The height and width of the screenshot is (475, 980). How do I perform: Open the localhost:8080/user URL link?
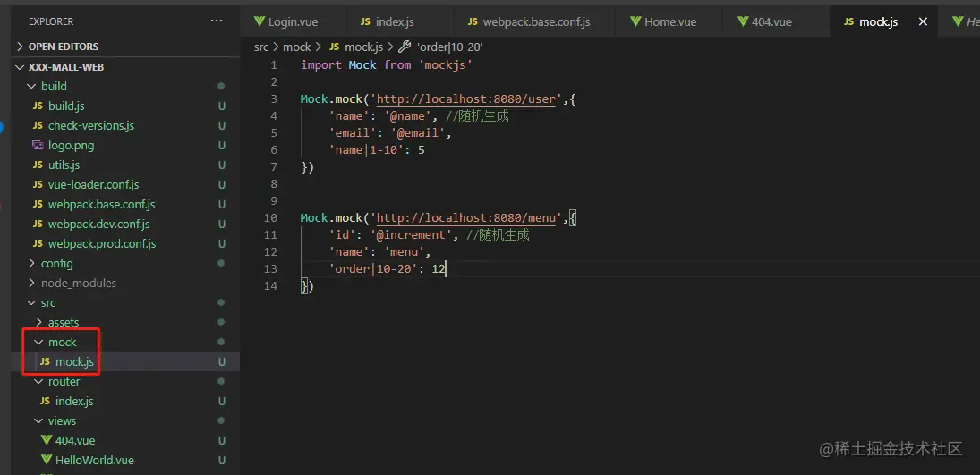pos(466,98)
